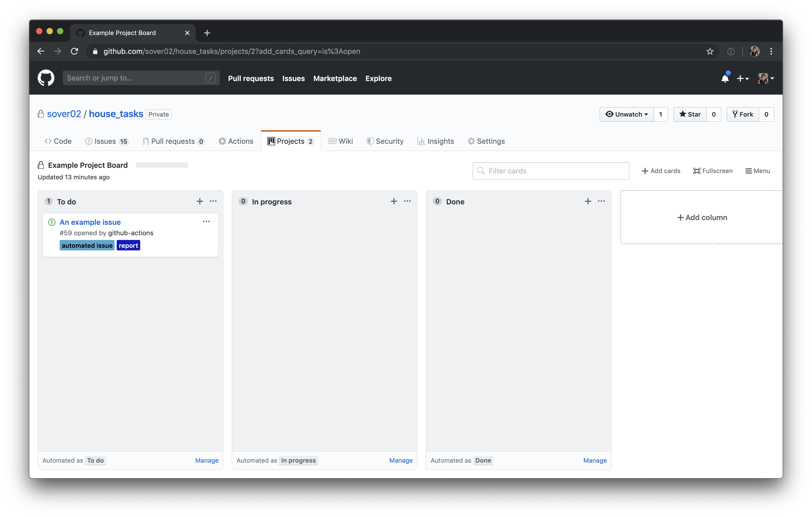Click plus icon in In progress column
The image size is (812, 517).
(393, 201)
